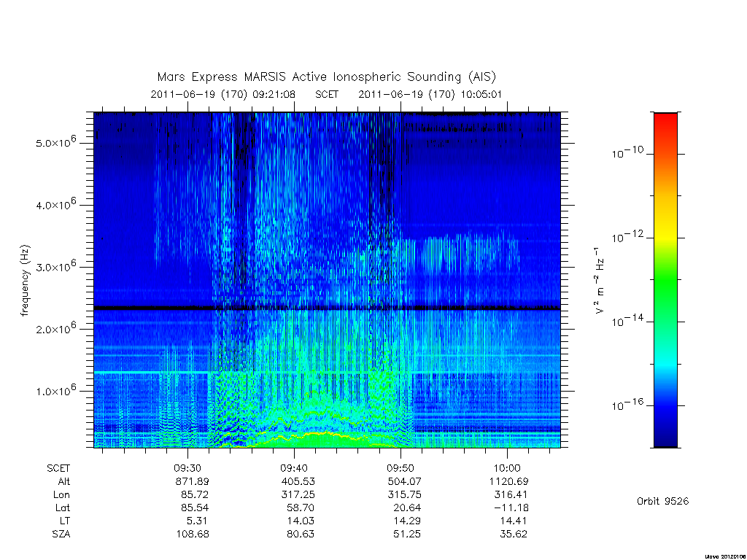Click the latitude value -11.18
This screenshot has height=560, width=747.
click(511, 507)
